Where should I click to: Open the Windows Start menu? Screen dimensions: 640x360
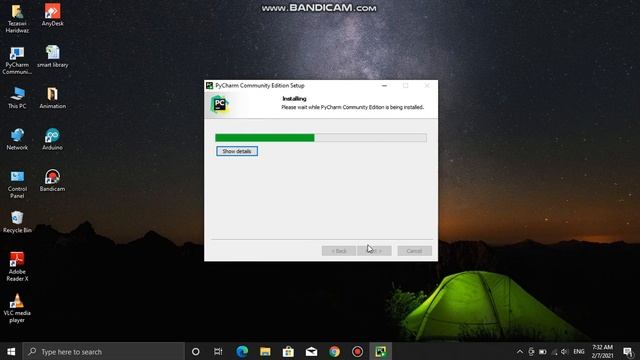tap(11, 351)
